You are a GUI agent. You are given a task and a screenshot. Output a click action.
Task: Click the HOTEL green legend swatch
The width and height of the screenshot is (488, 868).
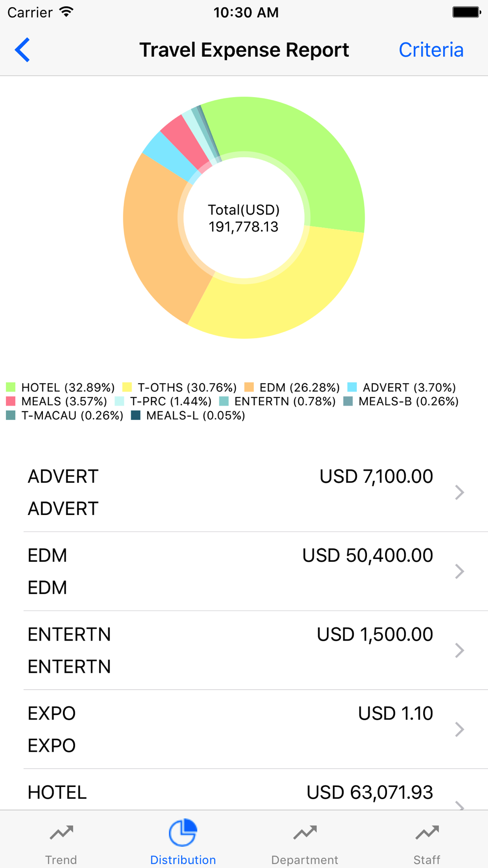11,388
